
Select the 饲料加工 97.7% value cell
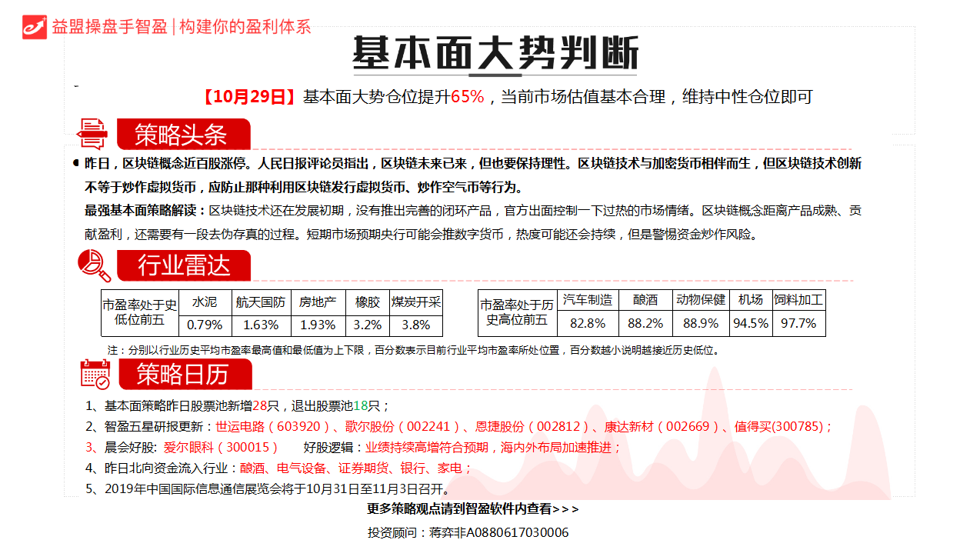point(798,323)
